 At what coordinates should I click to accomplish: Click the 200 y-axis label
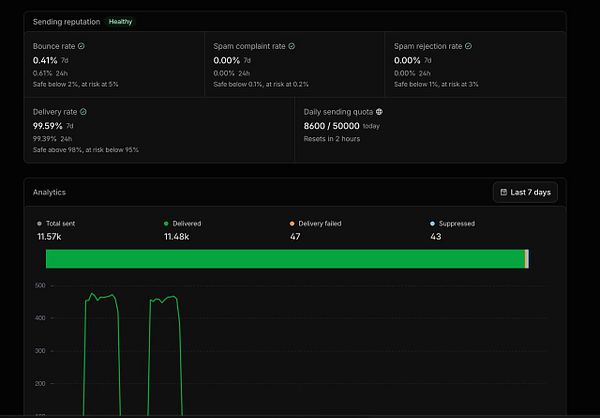[40, 384]
